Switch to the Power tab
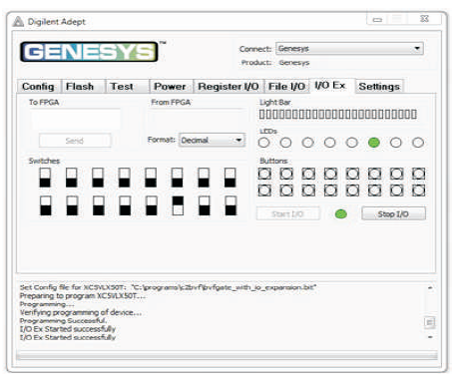 pyautogui.click(x=171, y=87)
